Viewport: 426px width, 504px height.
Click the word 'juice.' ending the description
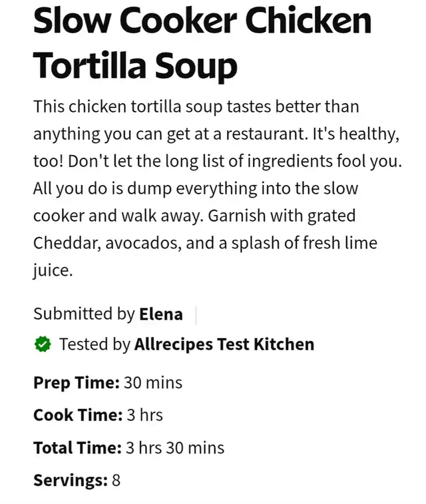[53, 270]
